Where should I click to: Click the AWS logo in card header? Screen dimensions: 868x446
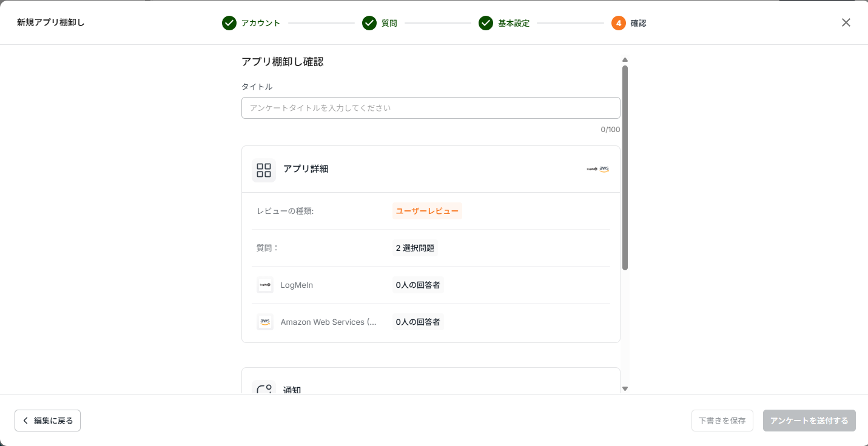click(604, 169)
